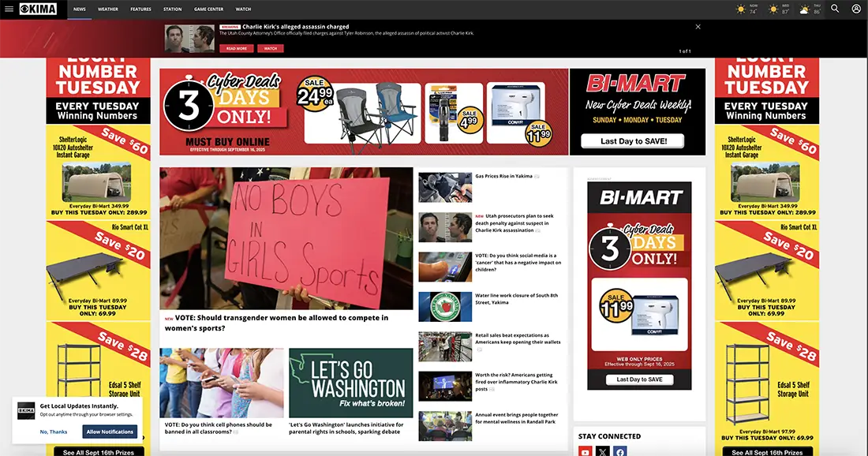Click the Let's Go Washington graphic

(x=351, y=383)
